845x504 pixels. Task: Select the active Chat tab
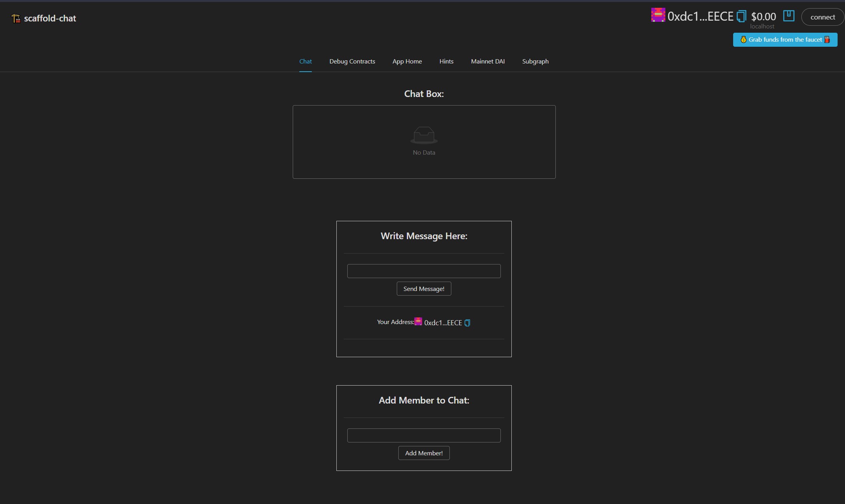[x=306, y=61]
